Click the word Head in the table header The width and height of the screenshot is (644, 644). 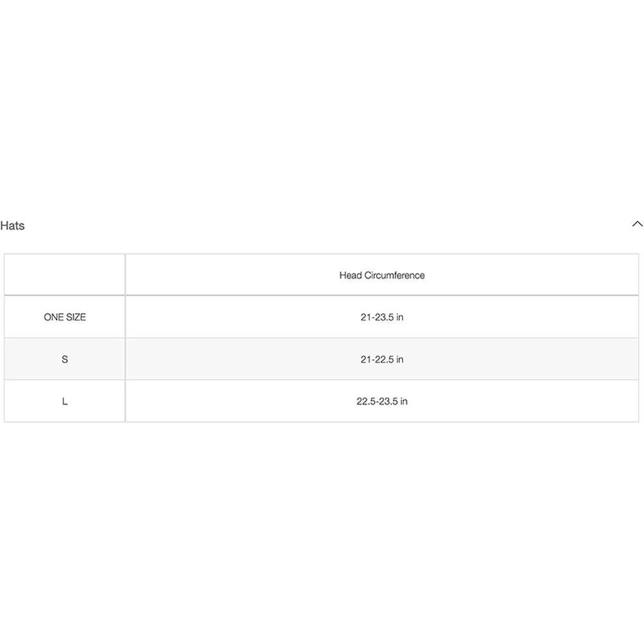click(350, 275)
